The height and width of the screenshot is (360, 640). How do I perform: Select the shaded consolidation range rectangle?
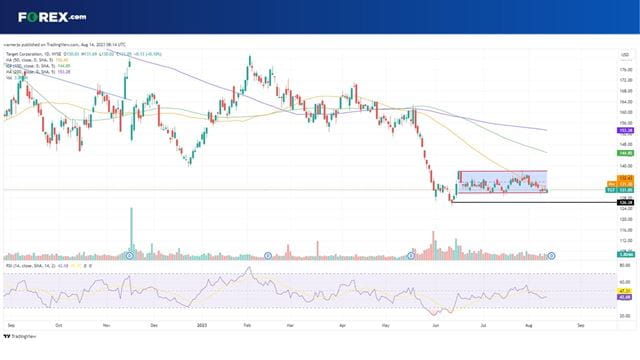click(502, 182)
